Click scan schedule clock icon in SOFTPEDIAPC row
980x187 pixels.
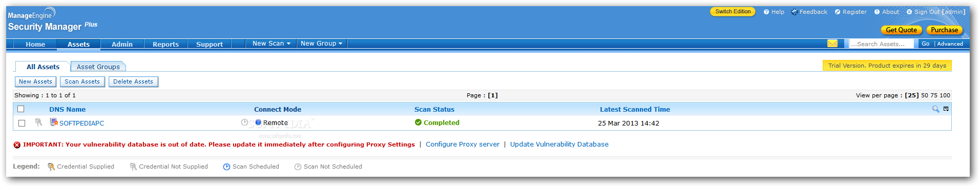coord(244,122)
